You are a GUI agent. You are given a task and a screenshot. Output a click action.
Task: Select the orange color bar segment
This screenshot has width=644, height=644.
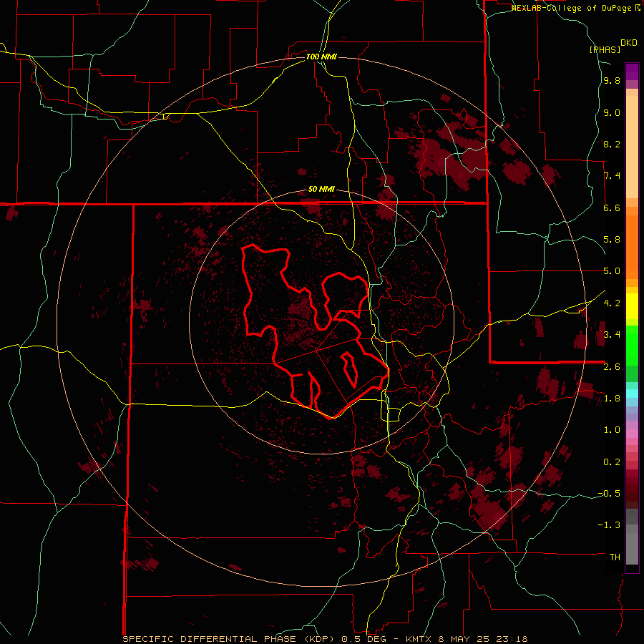click(x=632, y=247)
